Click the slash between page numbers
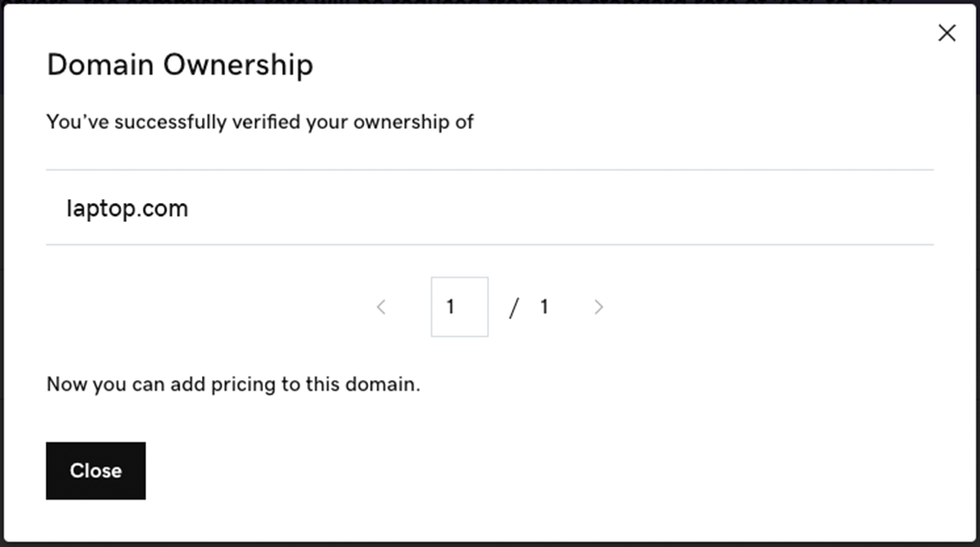This screenshot has height=547, width=980. 514,307
